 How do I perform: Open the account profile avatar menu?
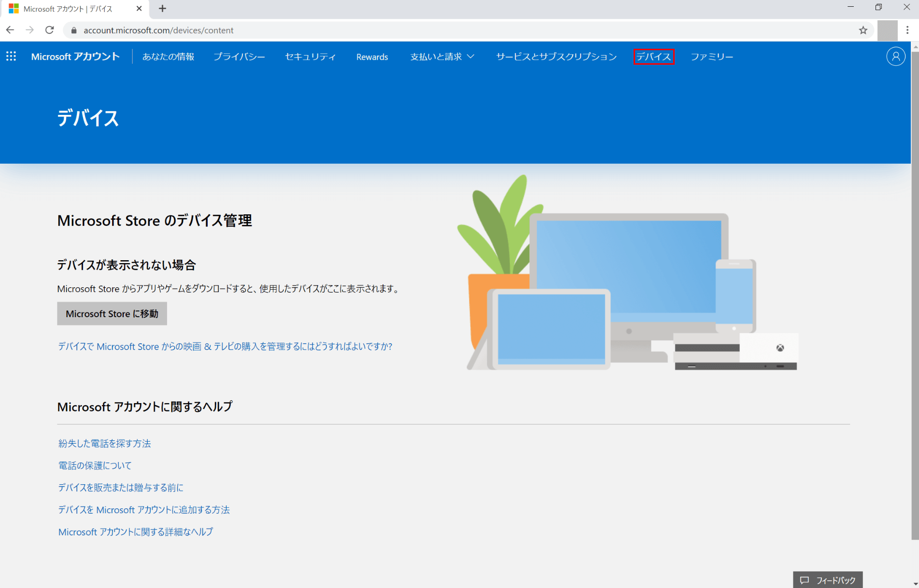(895, 56)
